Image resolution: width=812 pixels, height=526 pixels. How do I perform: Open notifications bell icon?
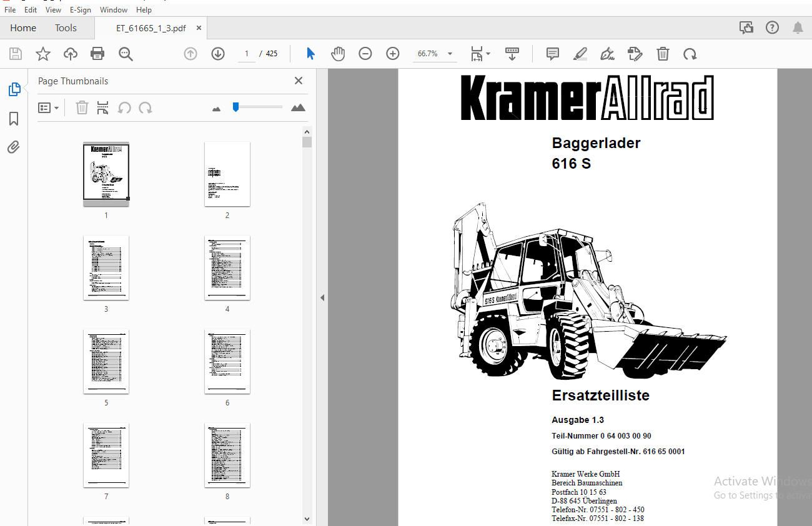click(x=798, y=27)
